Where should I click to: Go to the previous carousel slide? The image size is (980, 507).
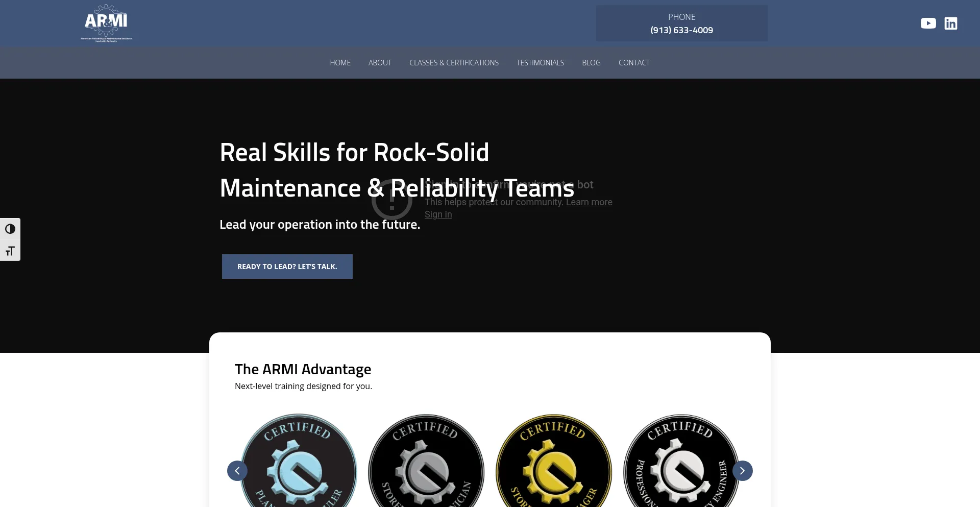[x=237, y=471]
